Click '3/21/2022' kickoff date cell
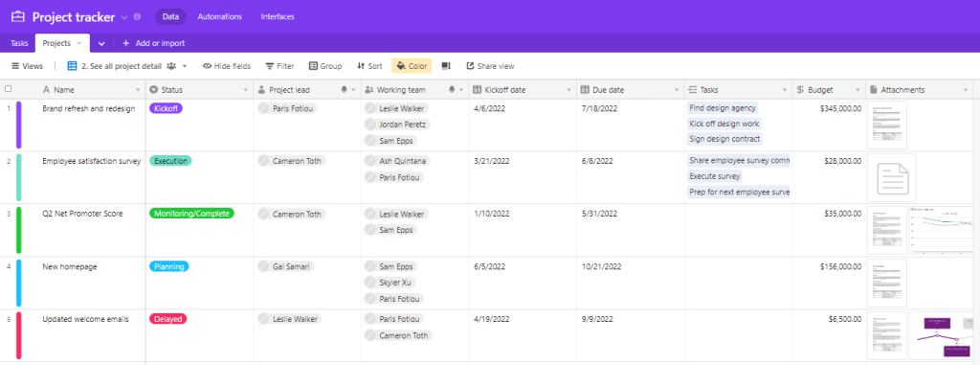Viewport: 980px width, 365px height. tap(523, 177)
